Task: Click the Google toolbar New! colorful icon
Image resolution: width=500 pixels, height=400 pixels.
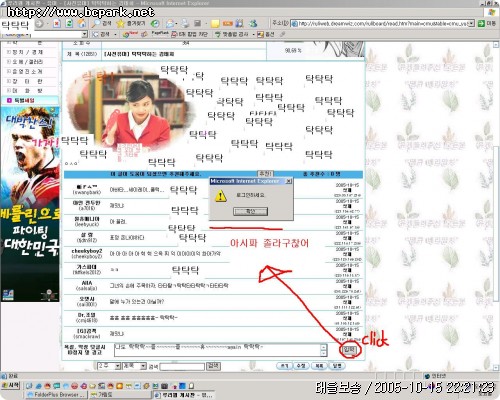Action: [x=130, y=34]
